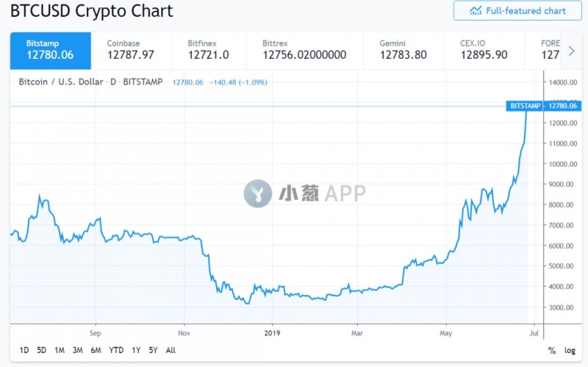This screenshot has height=367, width=588.
Task: Show the 1Y time range
Action: (x=136, y=350)
